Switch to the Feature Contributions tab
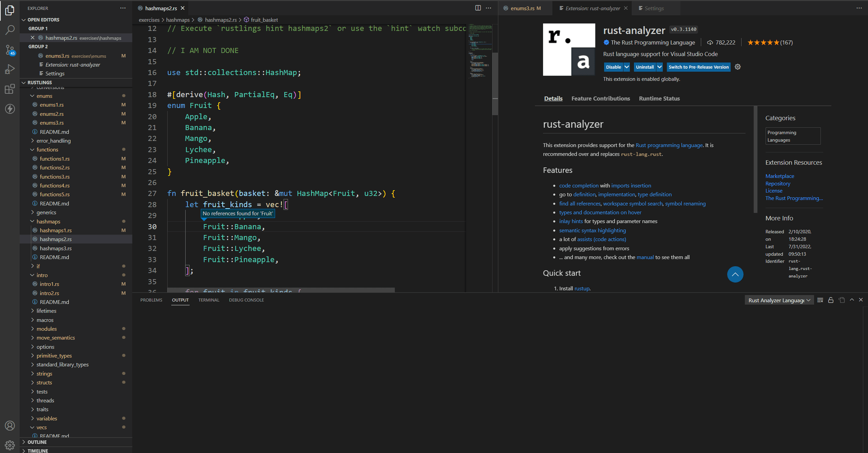The width and height of the screenshot is (868, 453). [600, 98]
